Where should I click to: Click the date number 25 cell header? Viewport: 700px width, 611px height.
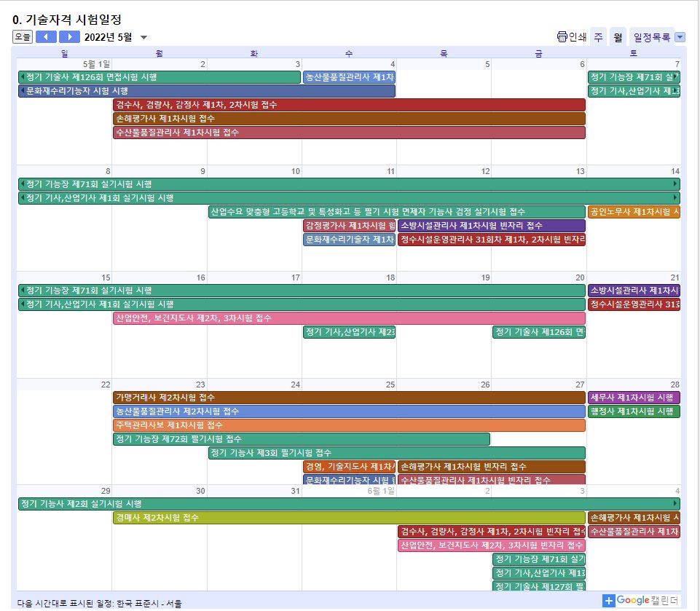[x=390, y=385]
